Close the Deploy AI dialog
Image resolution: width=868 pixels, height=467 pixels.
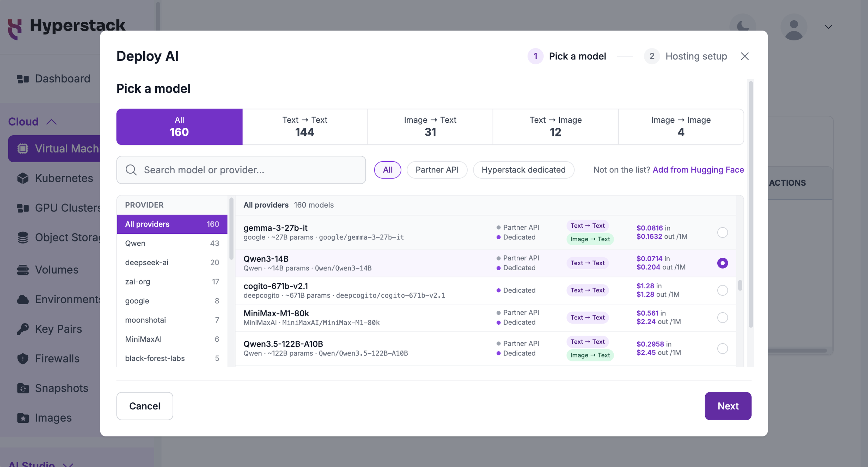click(745, 56)
